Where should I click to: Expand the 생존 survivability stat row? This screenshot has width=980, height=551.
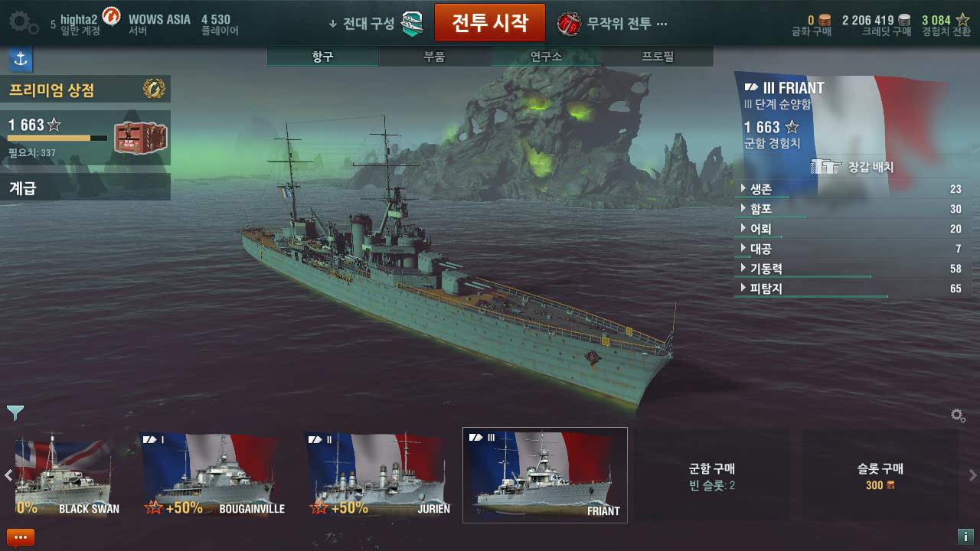851,189
